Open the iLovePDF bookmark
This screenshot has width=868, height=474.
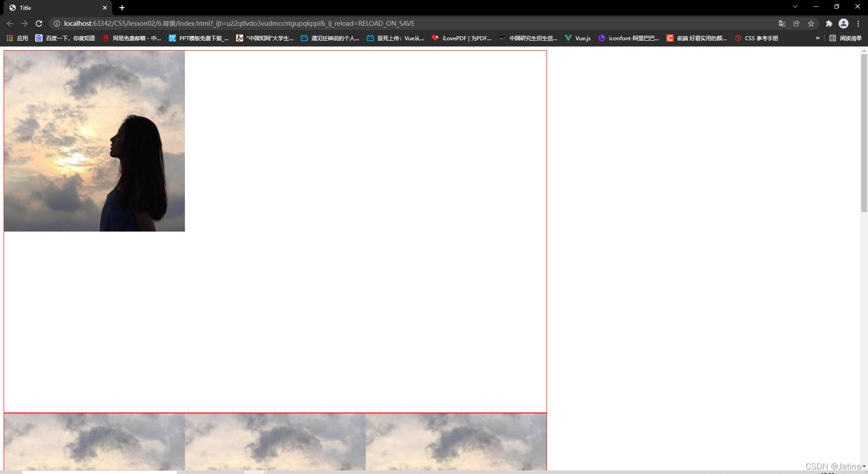[462, 38]
